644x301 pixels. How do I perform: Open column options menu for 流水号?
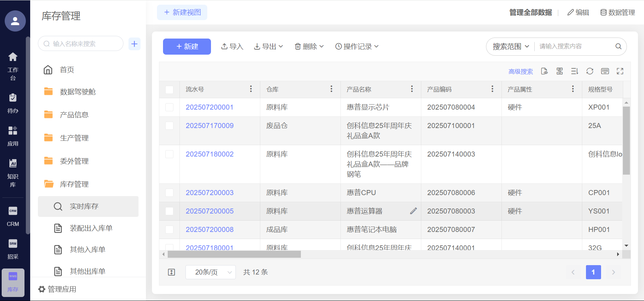pos(251,89)
